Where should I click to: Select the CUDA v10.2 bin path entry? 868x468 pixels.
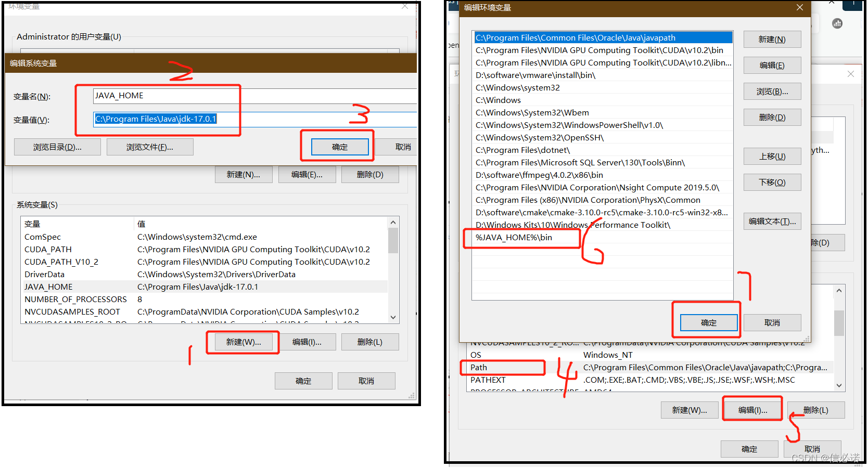603,50
